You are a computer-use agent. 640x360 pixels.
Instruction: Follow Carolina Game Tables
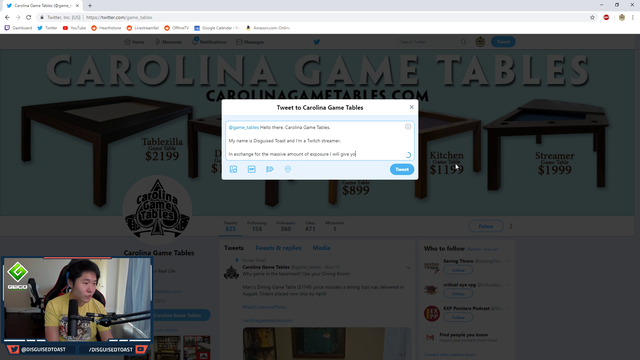(x=486, y=226)
